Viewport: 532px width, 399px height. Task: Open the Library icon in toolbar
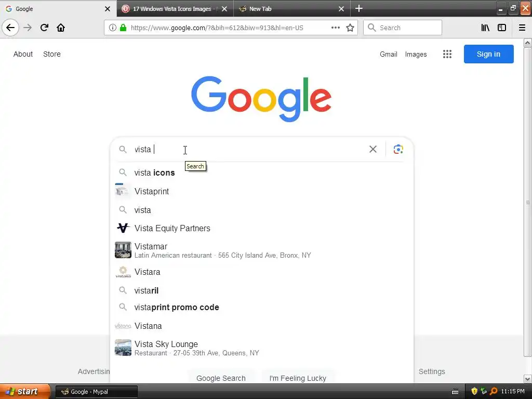[x=485, y=28]
